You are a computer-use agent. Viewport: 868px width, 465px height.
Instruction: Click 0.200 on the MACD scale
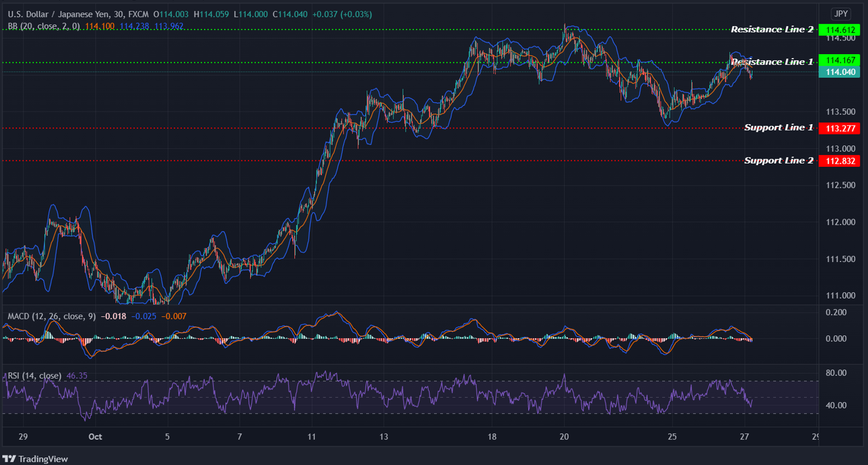pyautogui.click(x=836, y=312)
